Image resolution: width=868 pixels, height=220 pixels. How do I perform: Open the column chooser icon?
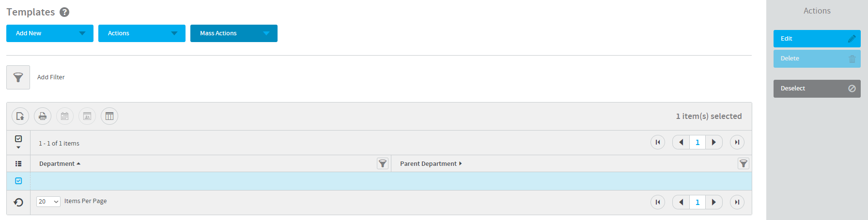pos(109,116)
